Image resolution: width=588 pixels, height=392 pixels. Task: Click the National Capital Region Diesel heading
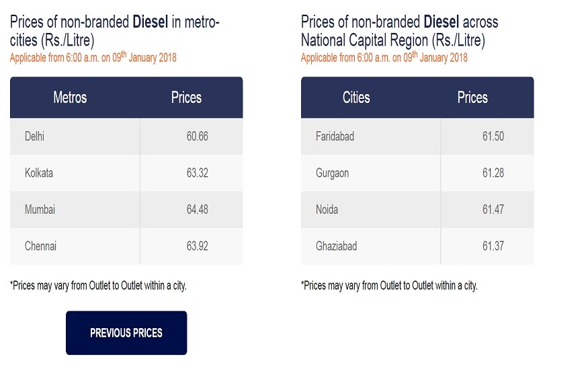click(400, 31)
